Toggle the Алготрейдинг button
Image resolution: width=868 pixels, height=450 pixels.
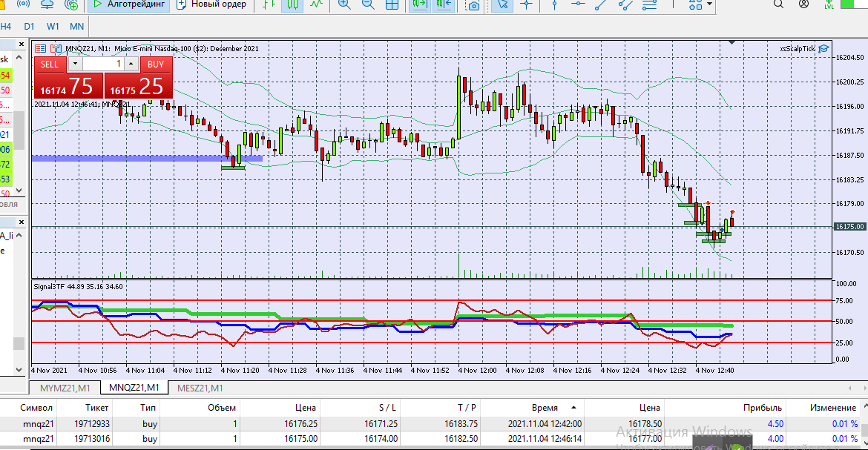(128, 4)
